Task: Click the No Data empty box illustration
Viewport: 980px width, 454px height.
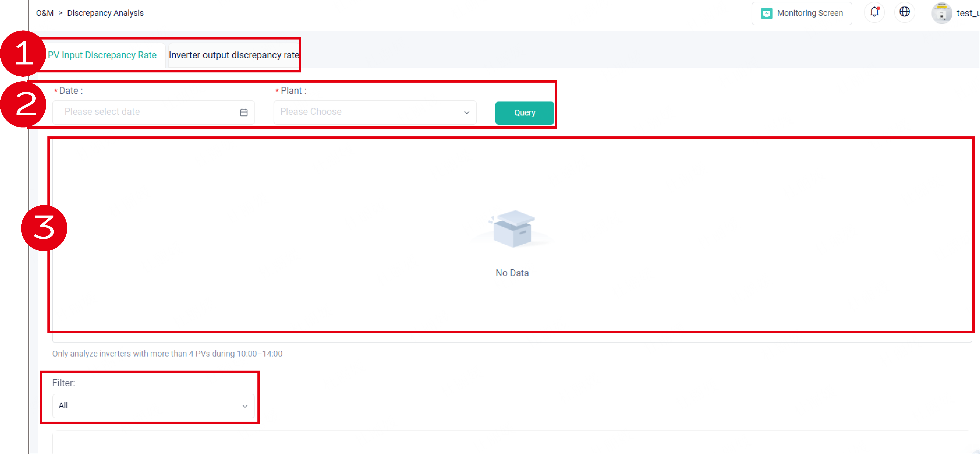Action: pyautogui.click(x=512, y=228)
